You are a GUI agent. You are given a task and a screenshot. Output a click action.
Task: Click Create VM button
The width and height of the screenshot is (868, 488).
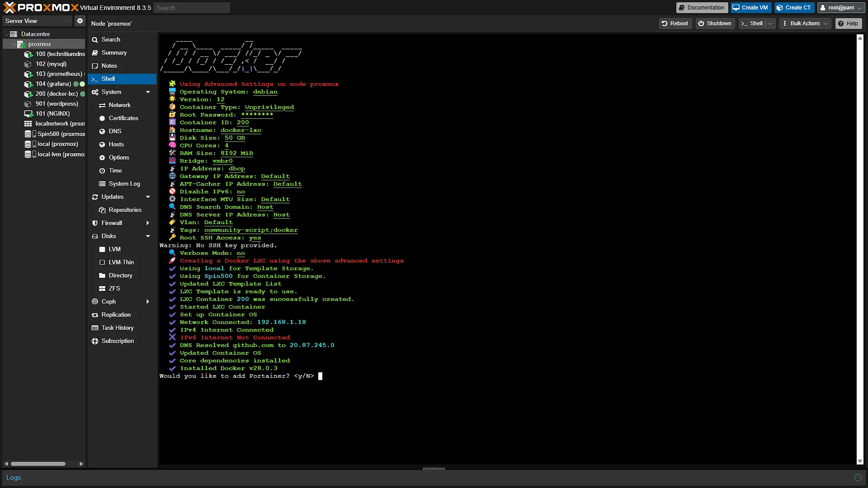(x=750, y=8)
